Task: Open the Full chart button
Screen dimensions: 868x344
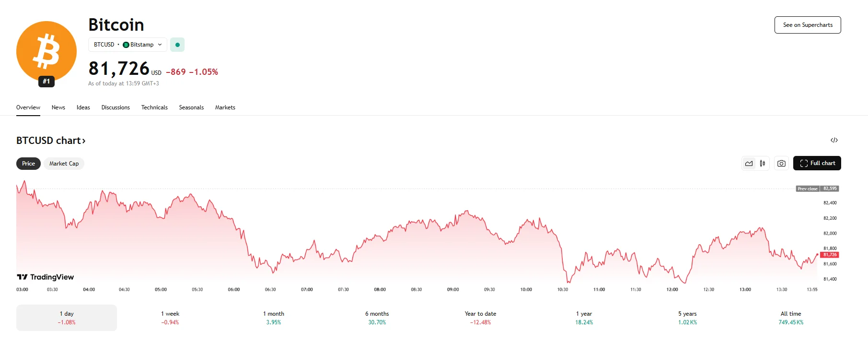Action: tap(817, 163)
